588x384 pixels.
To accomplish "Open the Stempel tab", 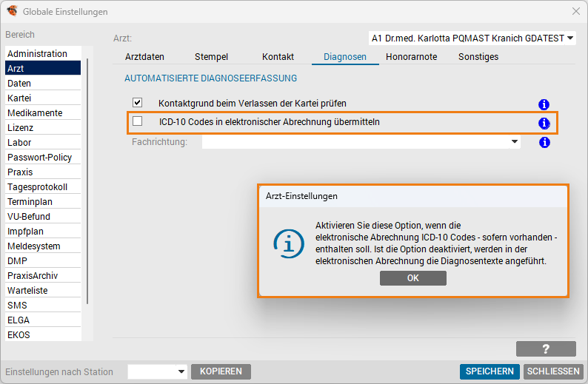I will click(x=211, y=57).
